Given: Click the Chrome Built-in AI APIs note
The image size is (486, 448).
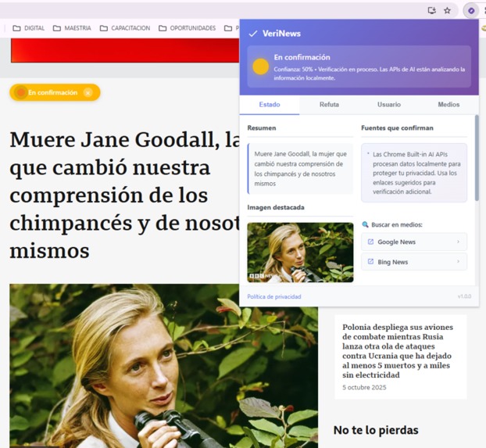Looking at the screenshot, I should [x=414, y=173].
